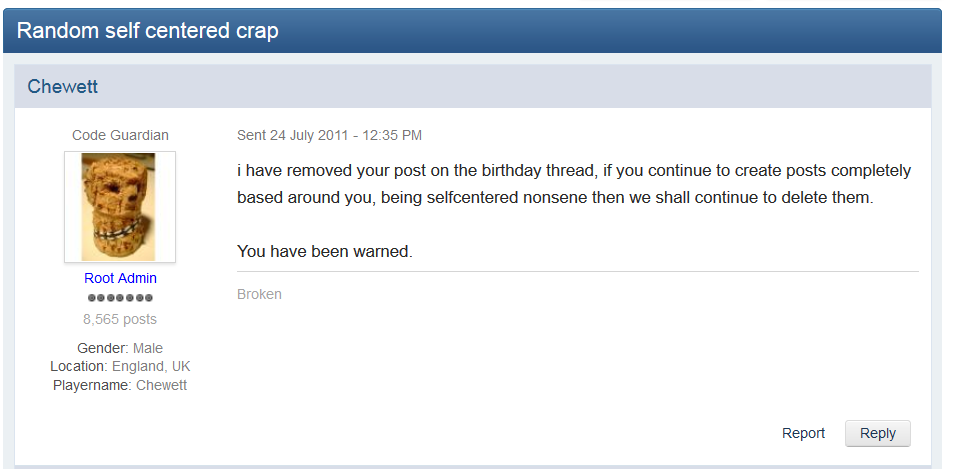954x469 pixels.
Task: Click the Reply button
Action: tap(877, 433)
